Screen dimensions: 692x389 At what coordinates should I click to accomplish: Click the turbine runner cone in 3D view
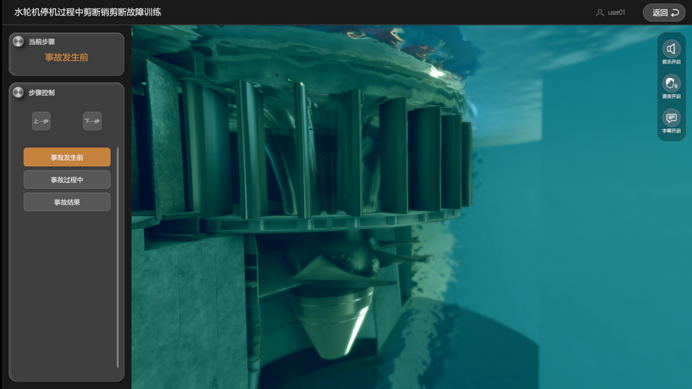(331, 319)
